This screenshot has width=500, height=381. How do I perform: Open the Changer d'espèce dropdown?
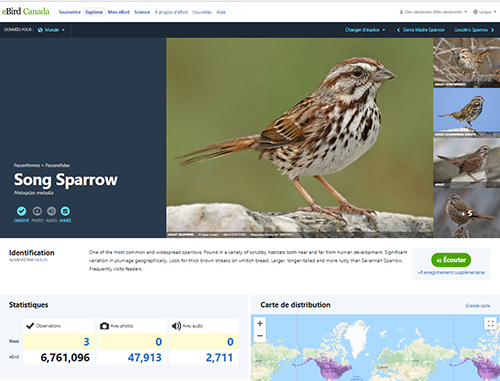tap(365, 30)
